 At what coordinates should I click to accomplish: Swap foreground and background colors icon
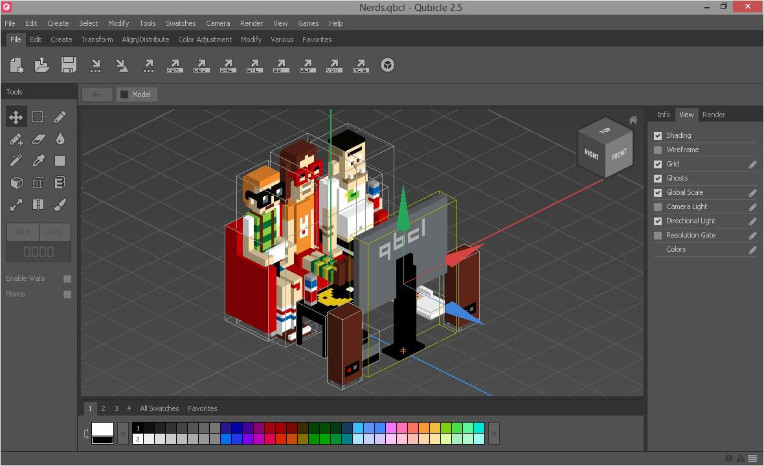86,433
